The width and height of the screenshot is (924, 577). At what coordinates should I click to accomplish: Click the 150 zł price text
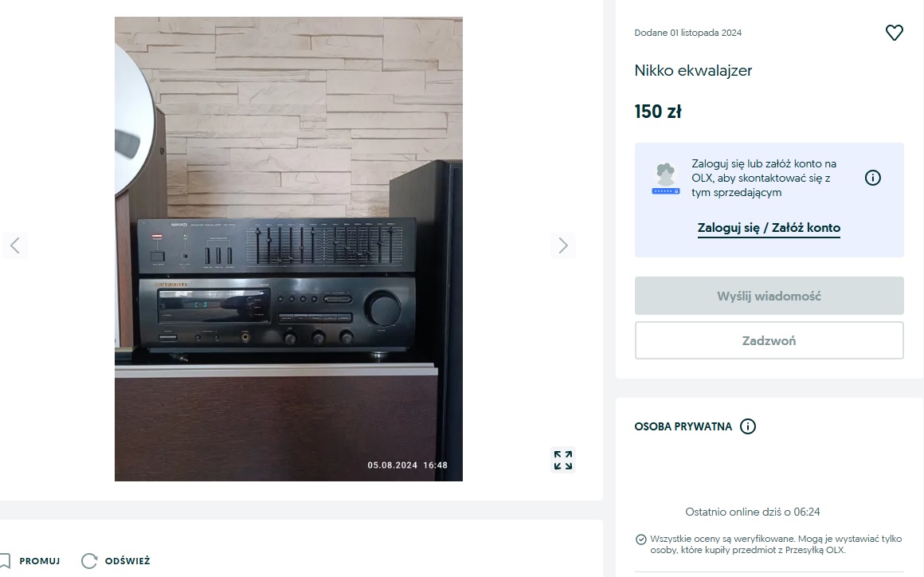click(x=658, y=112)
